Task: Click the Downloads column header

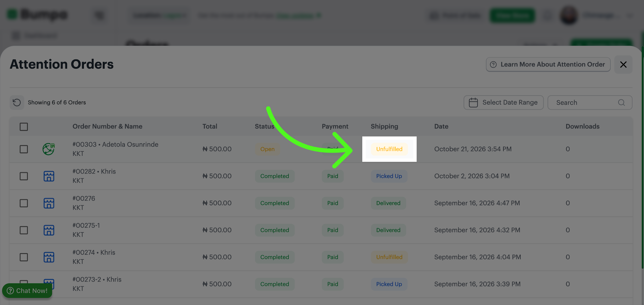Action: click(x=582, y=127)
